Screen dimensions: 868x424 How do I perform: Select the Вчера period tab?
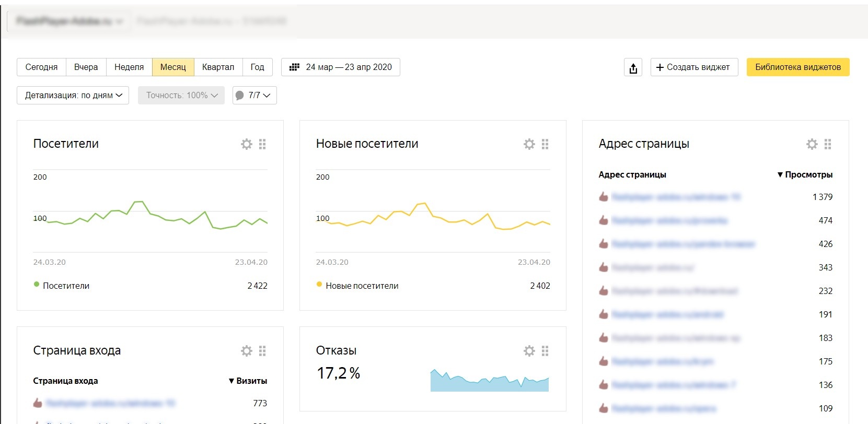click(x=86, y=67)
